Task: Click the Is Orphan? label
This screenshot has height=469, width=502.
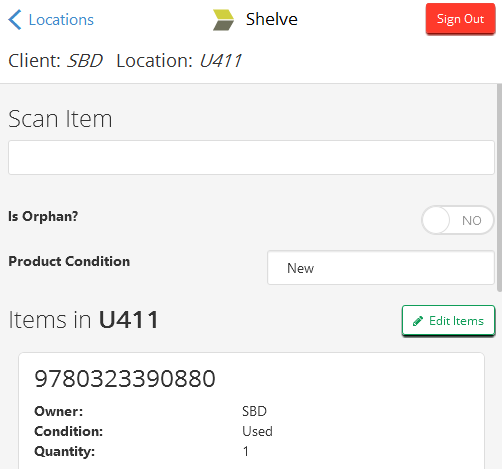Action: point(43,216)
